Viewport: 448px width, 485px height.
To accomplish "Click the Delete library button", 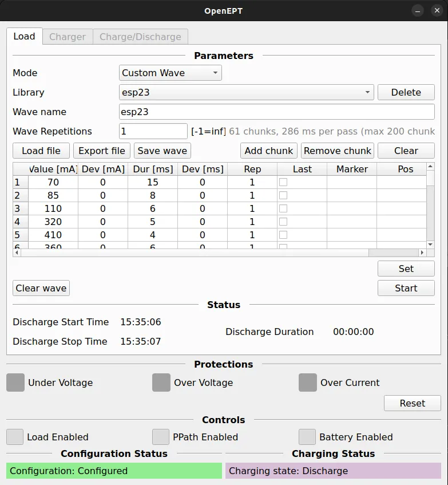I will 406,92.
